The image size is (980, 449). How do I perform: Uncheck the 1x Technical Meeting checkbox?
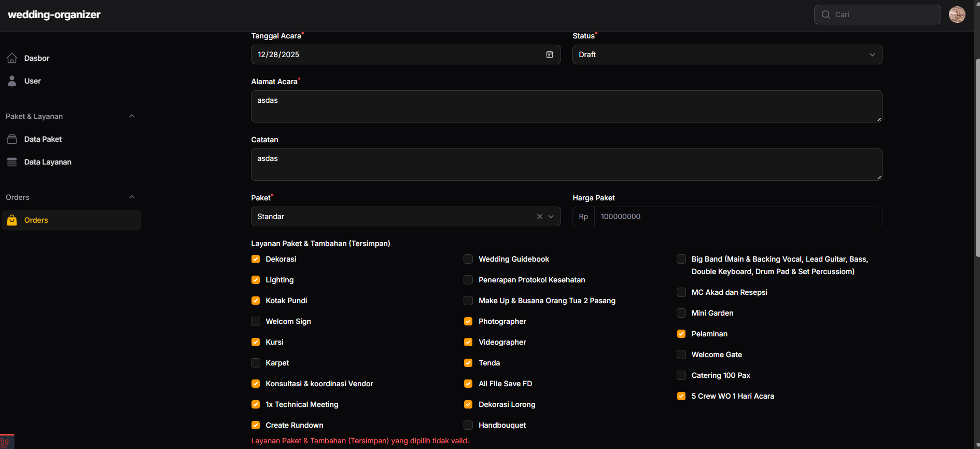(x=256, y=404)
